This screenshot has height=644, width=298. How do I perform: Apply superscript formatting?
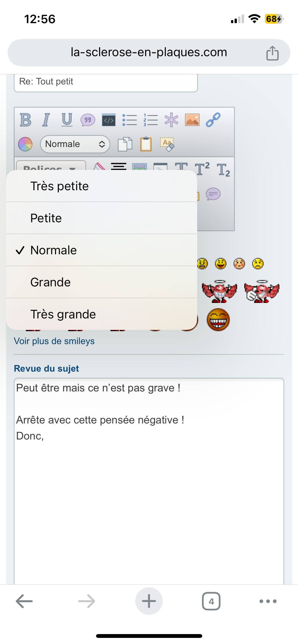(202, 168)
